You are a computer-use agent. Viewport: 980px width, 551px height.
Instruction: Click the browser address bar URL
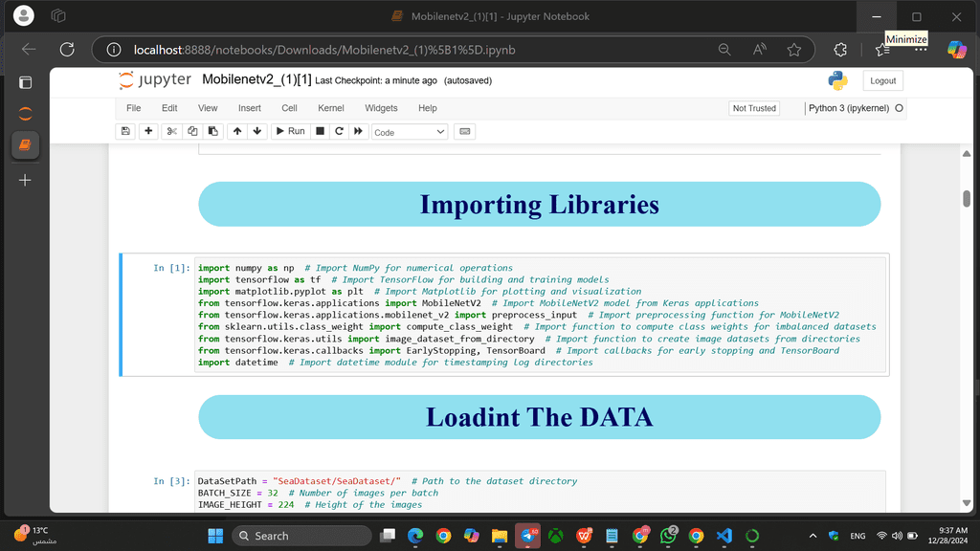coord(325,50)
